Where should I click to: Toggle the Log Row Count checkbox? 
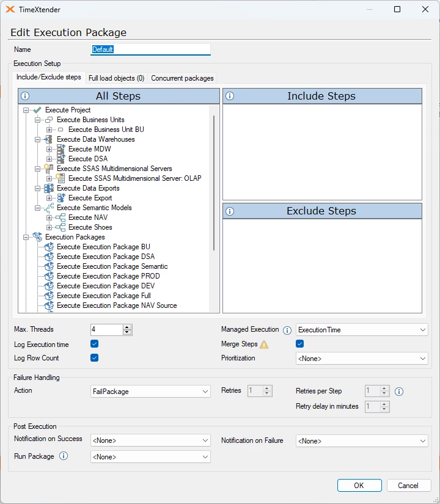(x=94, y=358)
